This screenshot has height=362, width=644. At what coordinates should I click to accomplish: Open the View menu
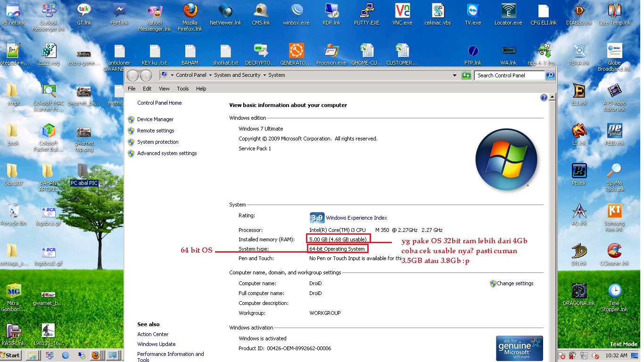(x=164, y=89)
